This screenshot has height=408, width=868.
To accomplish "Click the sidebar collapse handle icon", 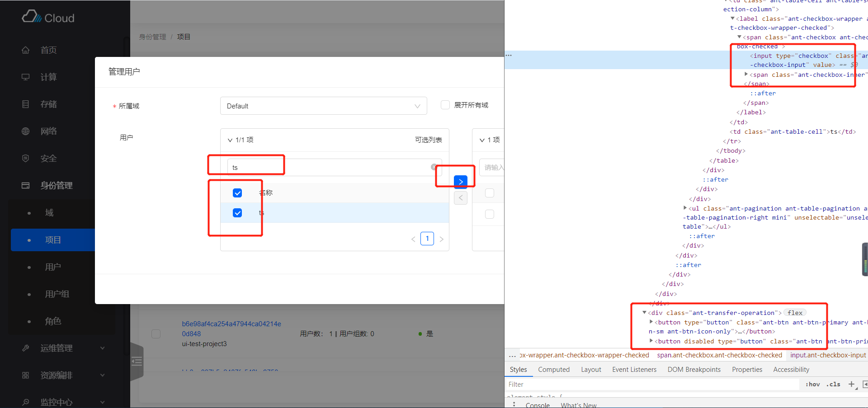I will click(137, 361).
